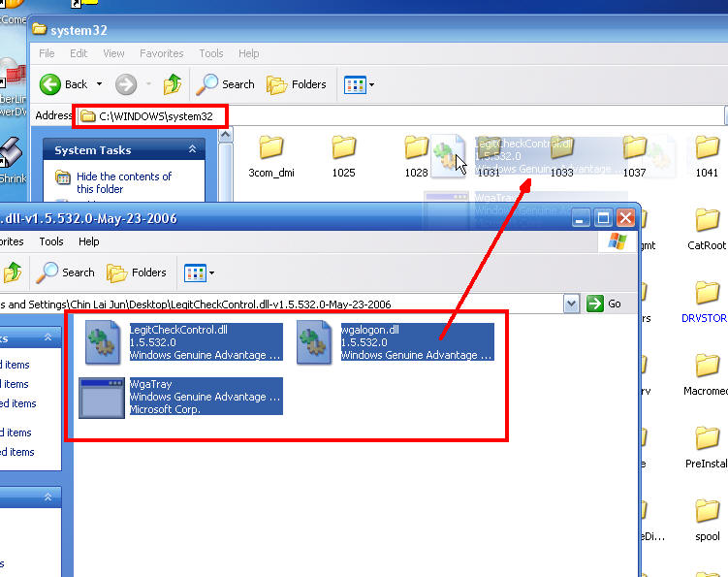
Task: Select the 1041 folder
Action: point(707,157)
